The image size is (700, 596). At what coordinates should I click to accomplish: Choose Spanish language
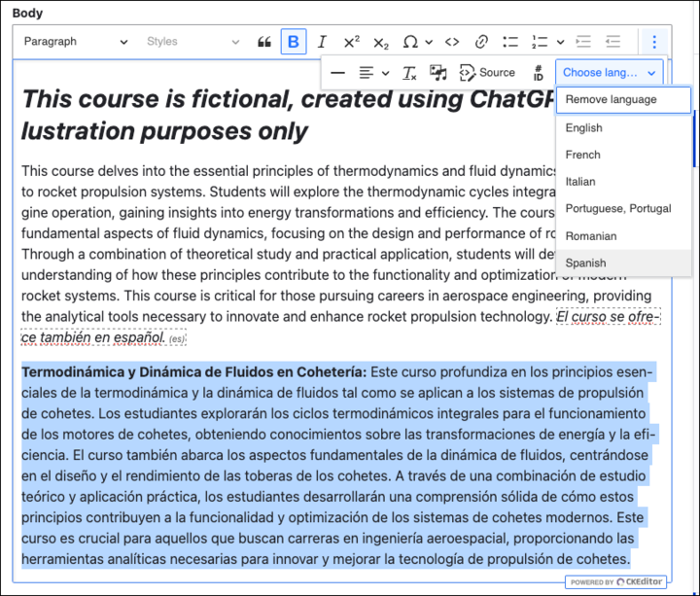[x=623, y=263]
